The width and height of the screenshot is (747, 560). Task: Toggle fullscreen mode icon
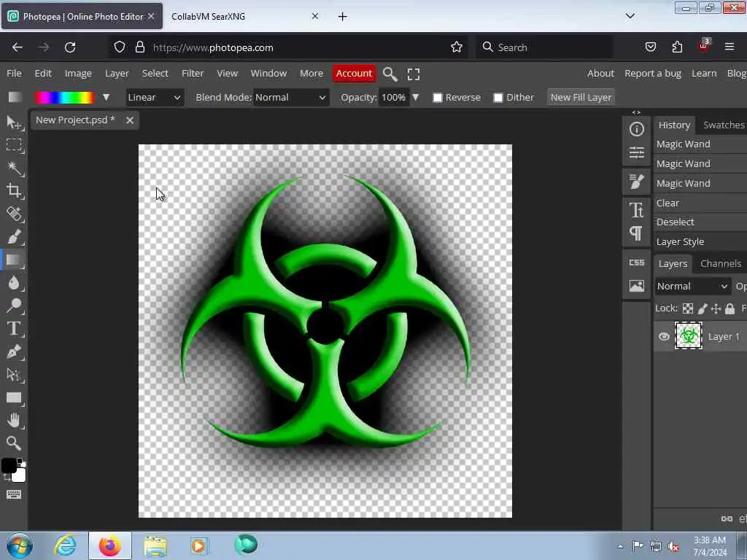pos(414,74)
